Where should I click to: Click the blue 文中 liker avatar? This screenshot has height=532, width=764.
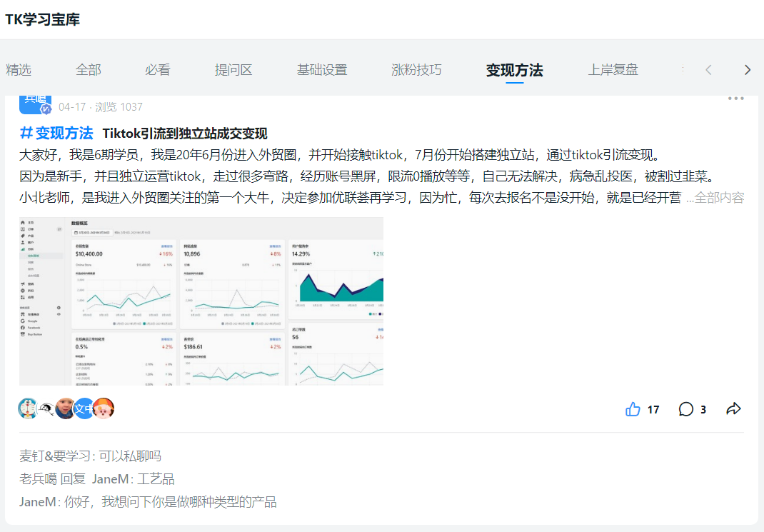(84, 408)
